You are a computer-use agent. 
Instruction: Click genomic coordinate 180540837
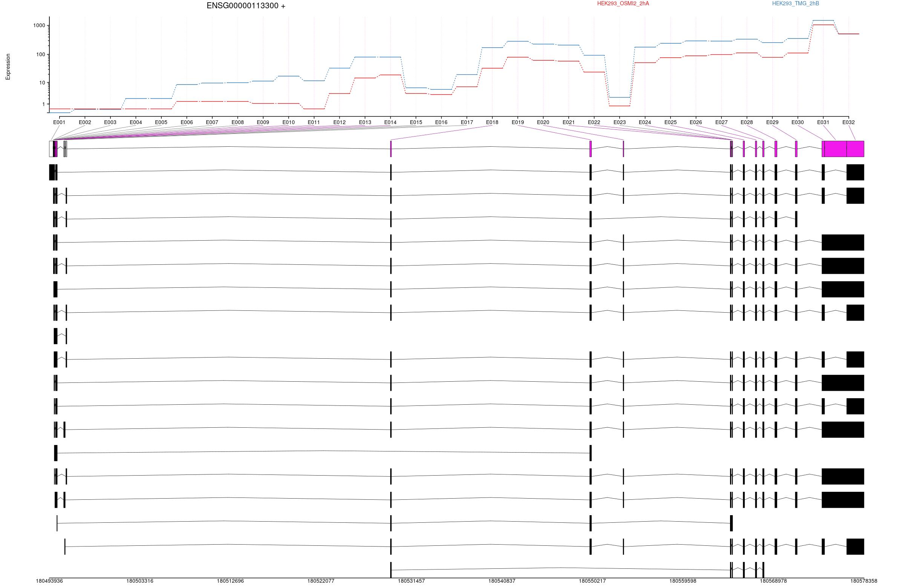click(502, 581)
